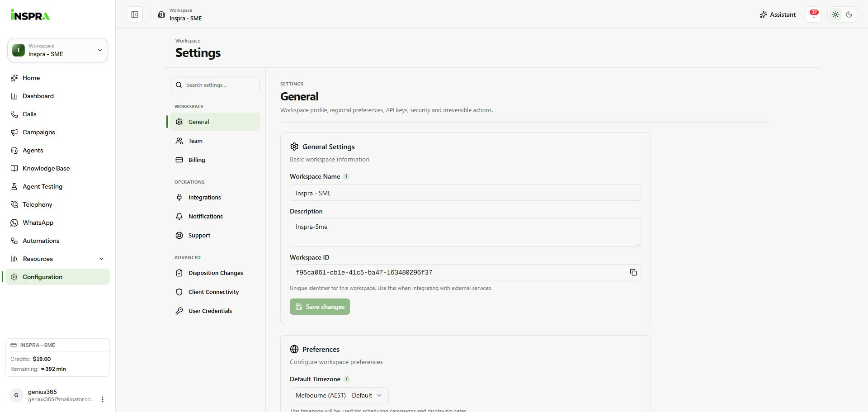
Task: Open Automations in the sidebar
Action: point(57,241)
